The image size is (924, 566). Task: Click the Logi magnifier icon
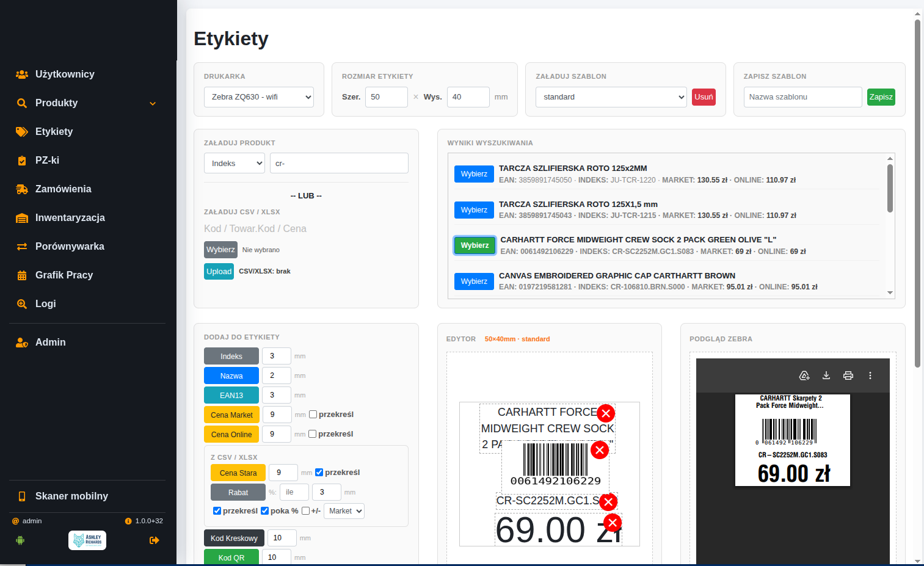(x=22, y=304)
